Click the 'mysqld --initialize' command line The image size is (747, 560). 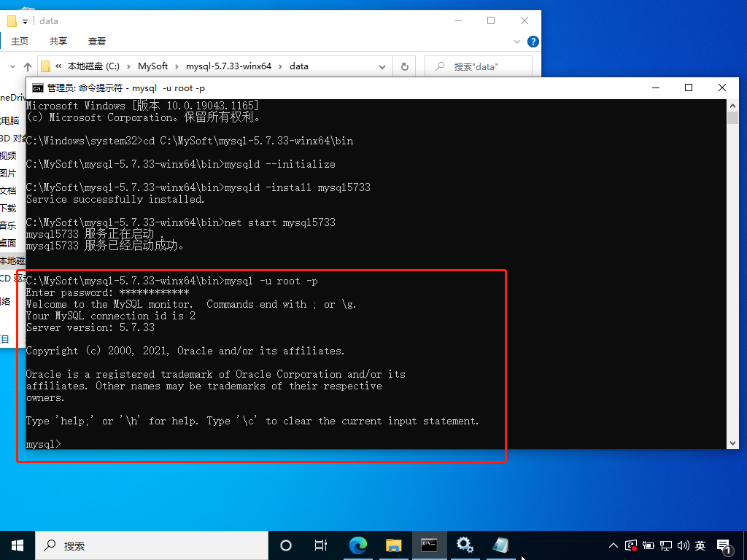tap(181, 164)
